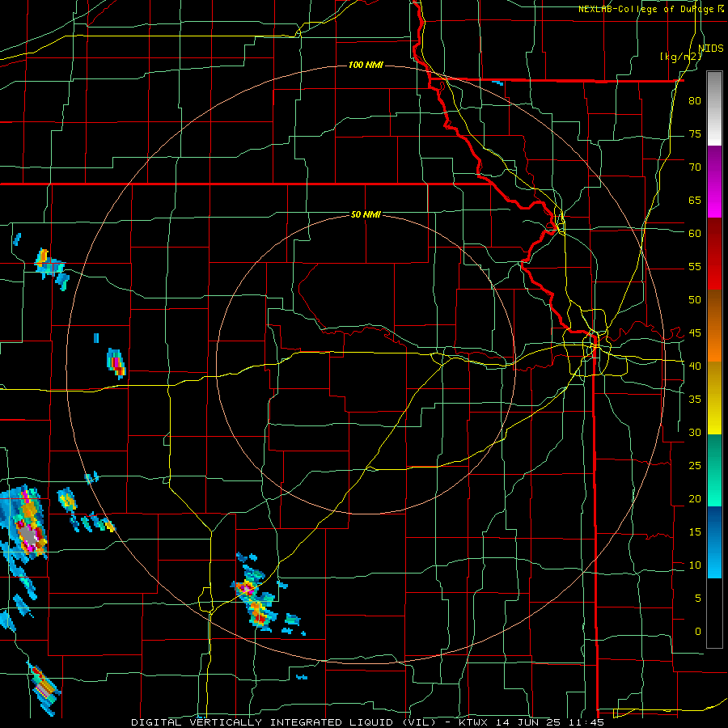Image resolution: width=728 pixels, height=728 pixels.
Task: Click the 65 value on the color scale
Action: 695,201
